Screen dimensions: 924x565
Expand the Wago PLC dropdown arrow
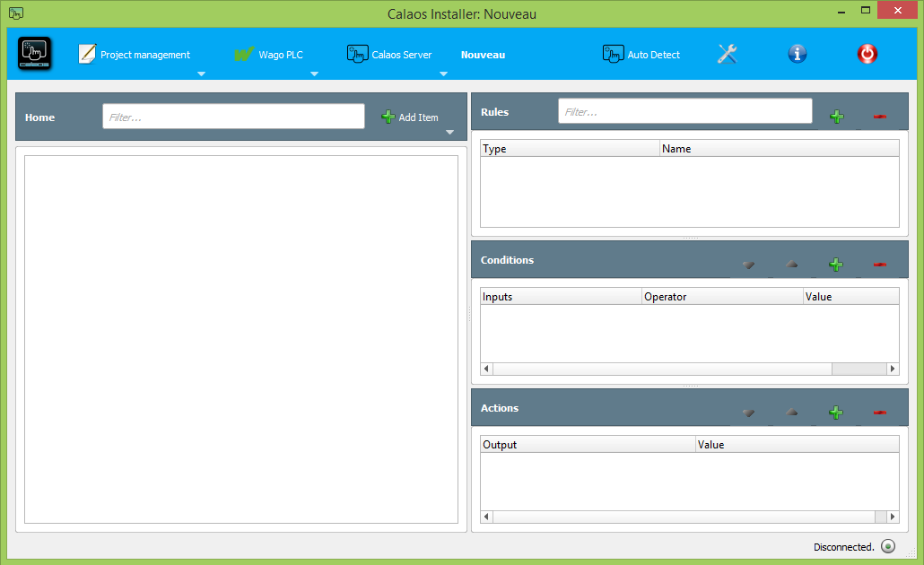pos(315,74)
